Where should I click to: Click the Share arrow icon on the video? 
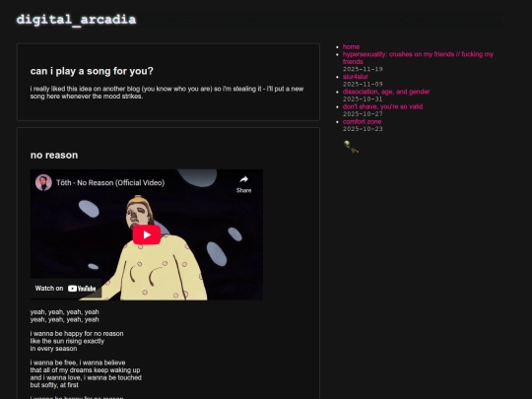pos(243,179)
